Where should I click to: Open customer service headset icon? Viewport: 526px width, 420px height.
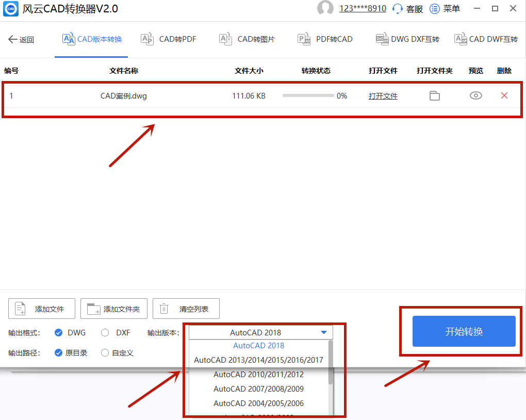[397, 9]
